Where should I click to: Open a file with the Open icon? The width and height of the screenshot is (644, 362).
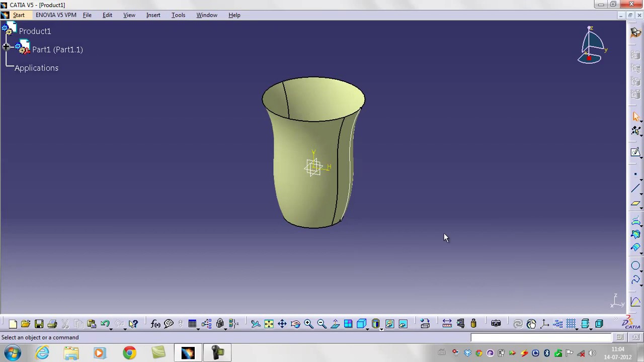click(26, 324)
